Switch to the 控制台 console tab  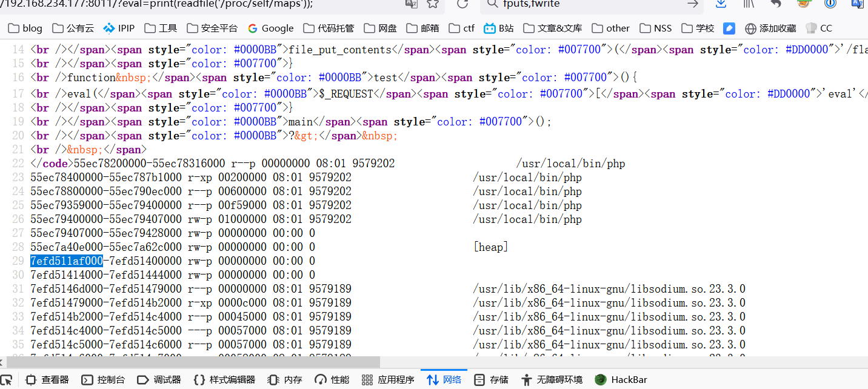(104, 380)
